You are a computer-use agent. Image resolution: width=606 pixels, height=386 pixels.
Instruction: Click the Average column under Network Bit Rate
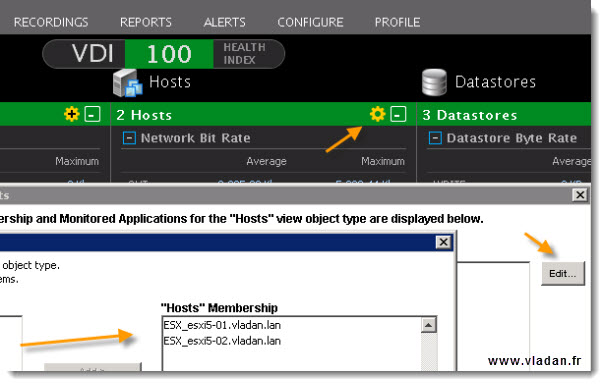click(x=266, y=161)
